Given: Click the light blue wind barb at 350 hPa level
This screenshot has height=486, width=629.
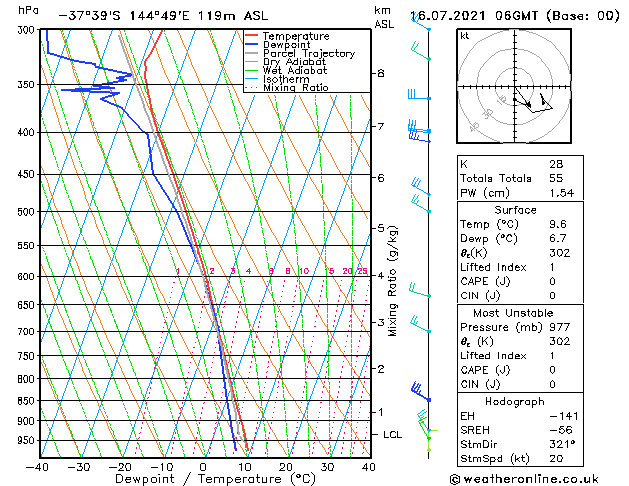Looking at the screenshot, I should 419,95.
